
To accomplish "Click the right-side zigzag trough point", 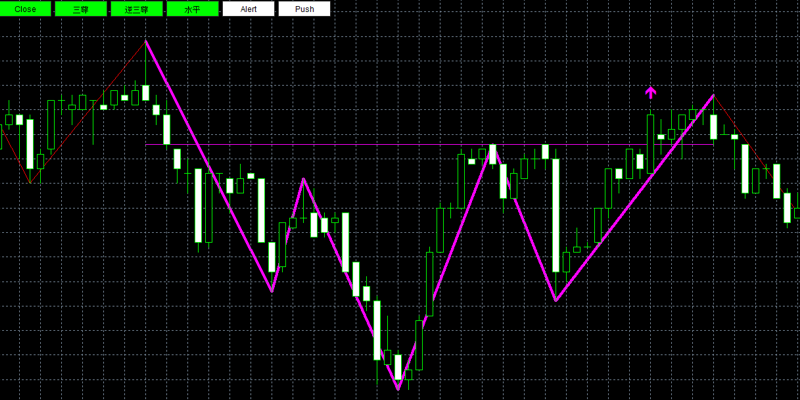I will [556, 301].
